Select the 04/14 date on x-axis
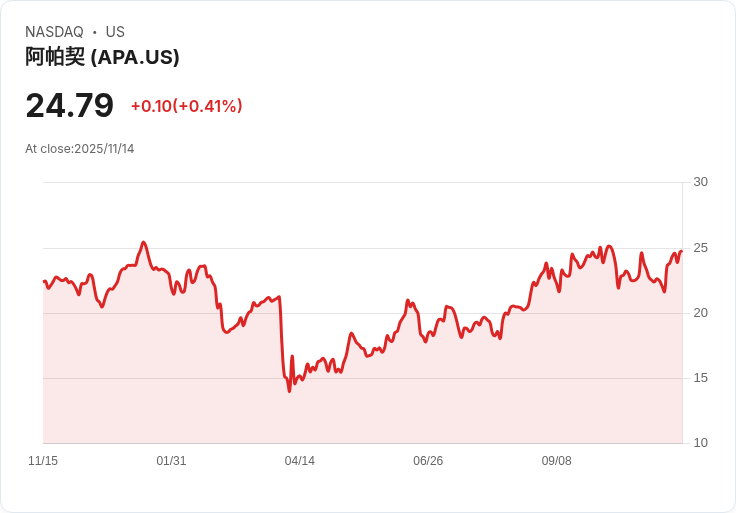The image size is (736, 513). (299, 461)
